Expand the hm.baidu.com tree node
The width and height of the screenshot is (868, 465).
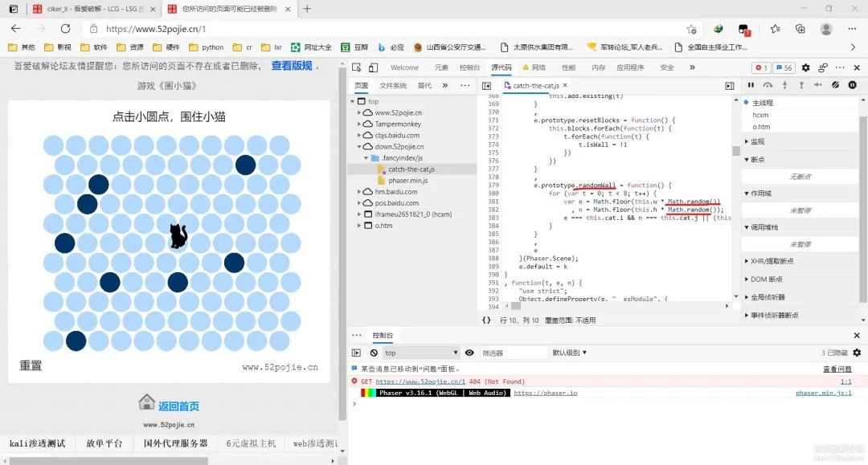[359, 192]
